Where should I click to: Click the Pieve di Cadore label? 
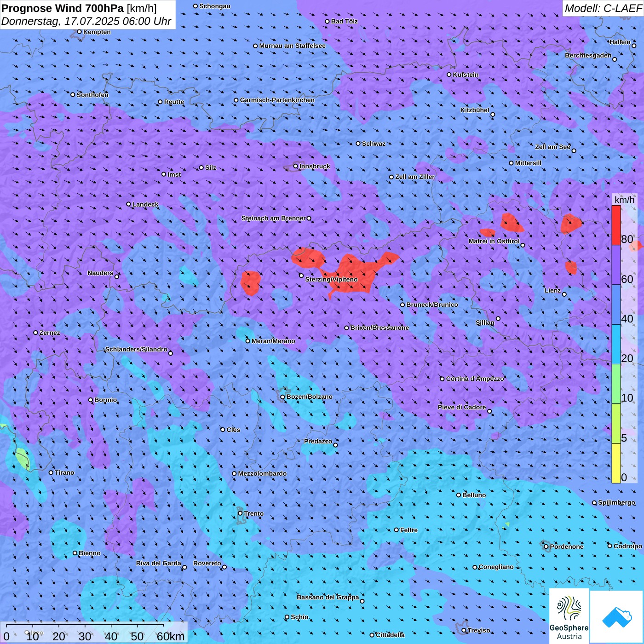(x=462, y=407)
